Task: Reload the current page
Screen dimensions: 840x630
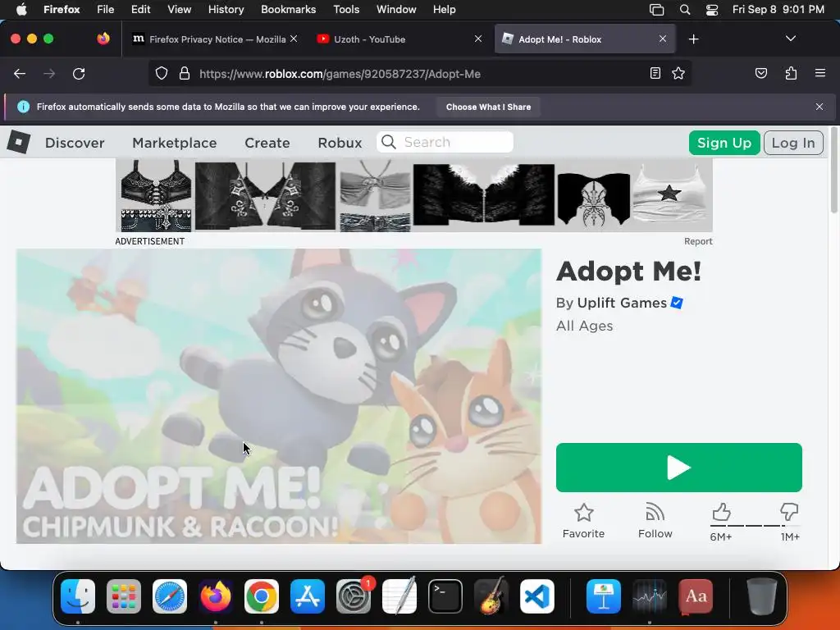Action: (x=79, y=74)
